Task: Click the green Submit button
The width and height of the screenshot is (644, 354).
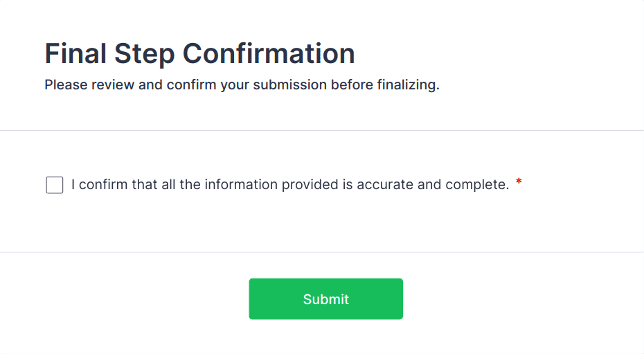Action: (x=325, y=299)
